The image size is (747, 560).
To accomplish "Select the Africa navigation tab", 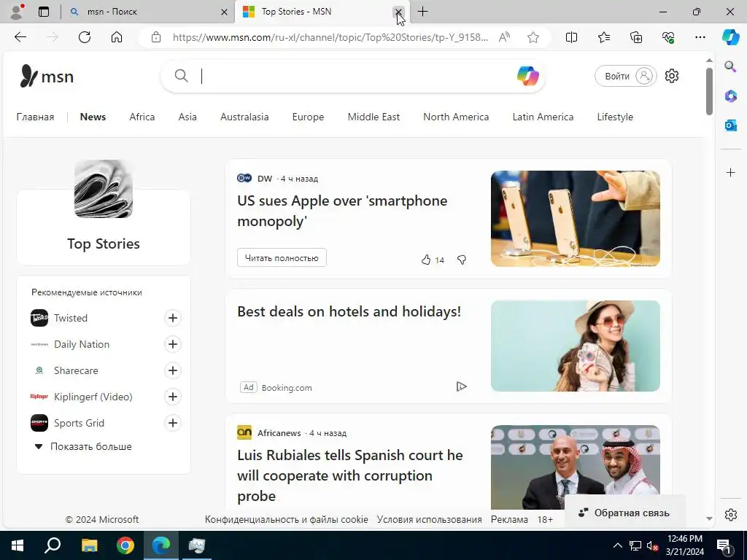I will (x=142, y=117).
